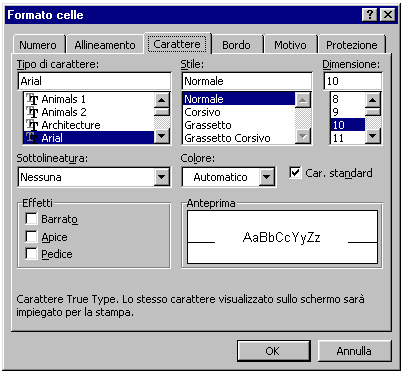Click the TrueType icon beside Animals 2
The height and width of the screenshot is (373, 404).
pyautogui.click(x=32, y=112)
